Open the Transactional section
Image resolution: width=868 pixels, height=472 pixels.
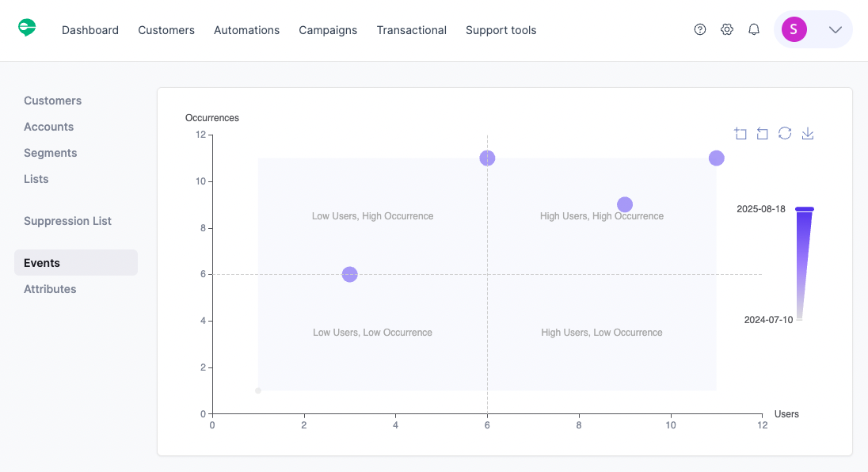(x=411, y=30)
